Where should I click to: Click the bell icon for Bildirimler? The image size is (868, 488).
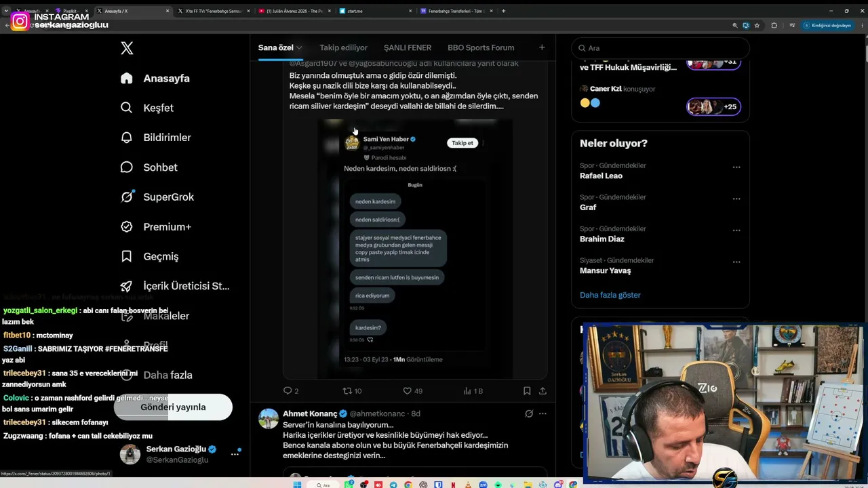[x=127, y=138]
